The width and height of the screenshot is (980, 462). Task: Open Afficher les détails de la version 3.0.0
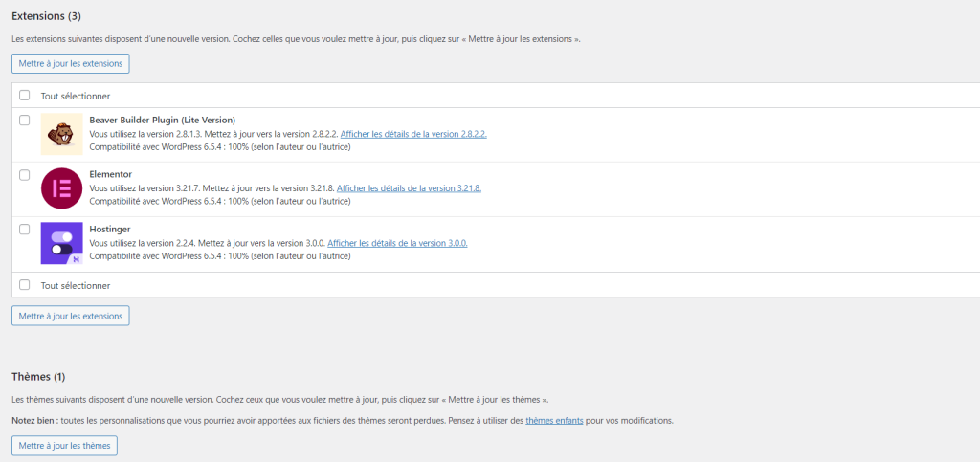point(397,243)
